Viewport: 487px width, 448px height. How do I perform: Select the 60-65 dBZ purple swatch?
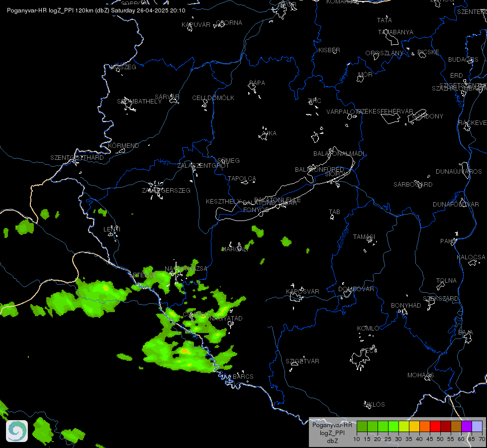coord(467,426)
